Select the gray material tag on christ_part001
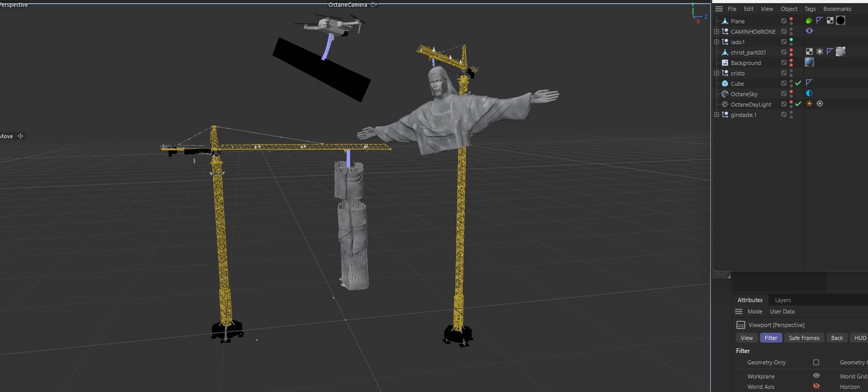Viewport: 868px width, 392px height. pos(840,52)
